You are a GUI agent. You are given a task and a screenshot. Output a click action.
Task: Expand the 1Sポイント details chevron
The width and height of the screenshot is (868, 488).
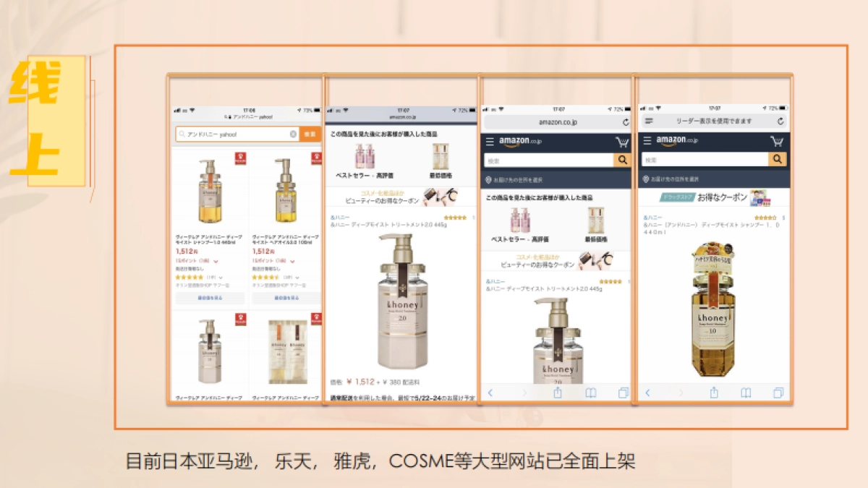[216, 261]
